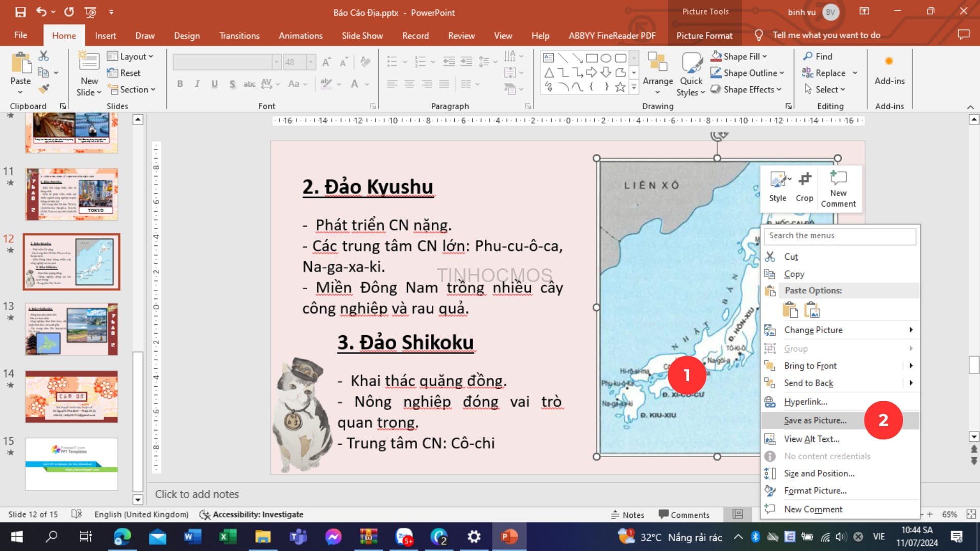Image resolution: width=980 pixels, height=551 pixels.
Task: Click the ribbon Comments speech bubble icon
Action: (x=963, y=35)
